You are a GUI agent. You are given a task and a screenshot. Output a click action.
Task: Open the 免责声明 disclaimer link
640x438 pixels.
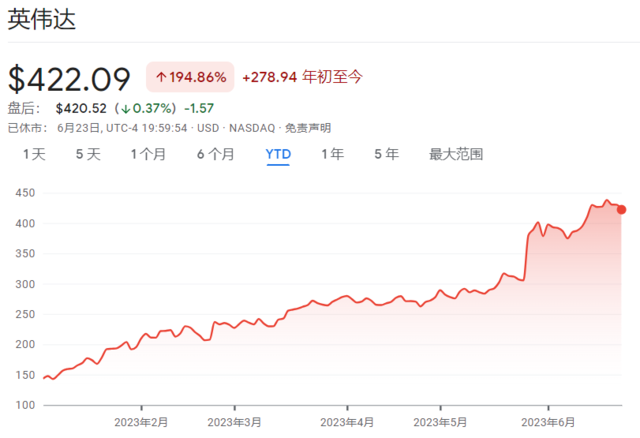(308, 128)
